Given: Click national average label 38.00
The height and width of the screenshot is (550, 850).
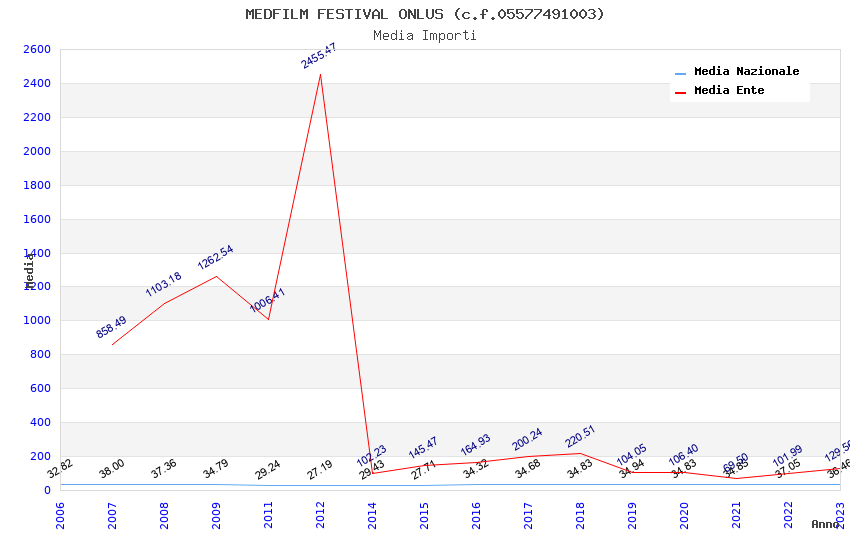Looking at the screenshot, I should [x=112, y=469].
